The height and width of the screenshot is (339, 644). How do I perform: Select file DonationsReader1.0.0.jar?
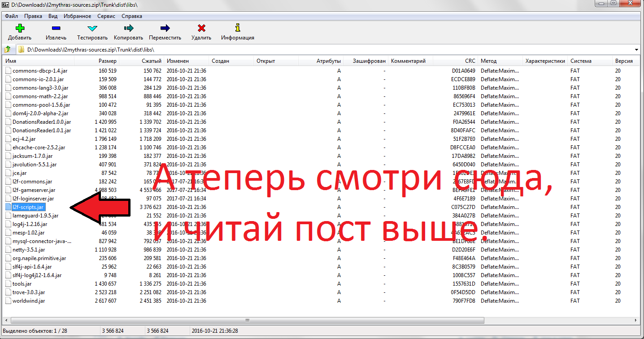coord(42,122)
